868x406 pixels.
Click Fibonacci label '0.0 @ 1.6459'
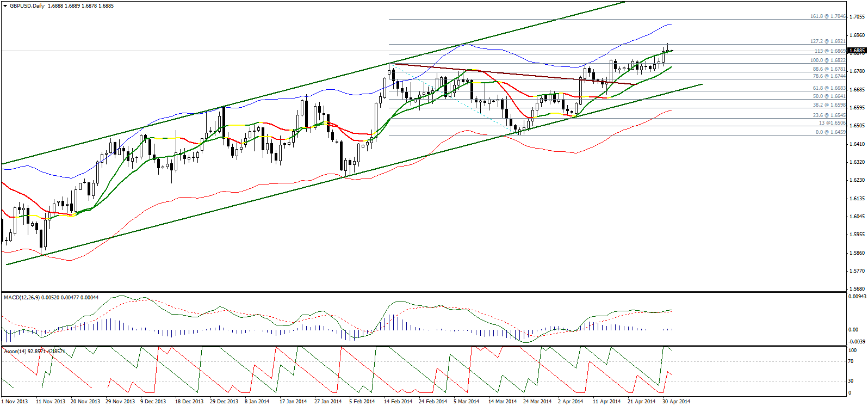click(x=830, y=132)
